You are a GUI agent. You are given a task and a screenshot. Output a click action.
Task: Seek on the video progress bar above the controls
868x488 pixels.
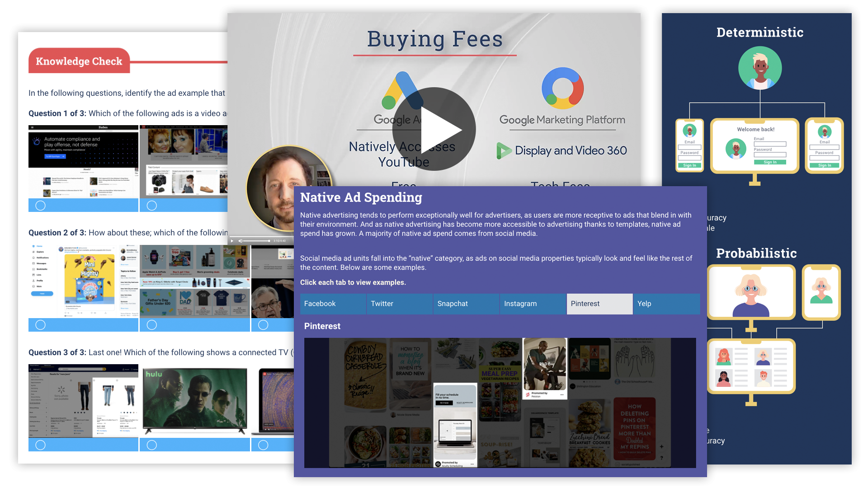coord(261,237)
